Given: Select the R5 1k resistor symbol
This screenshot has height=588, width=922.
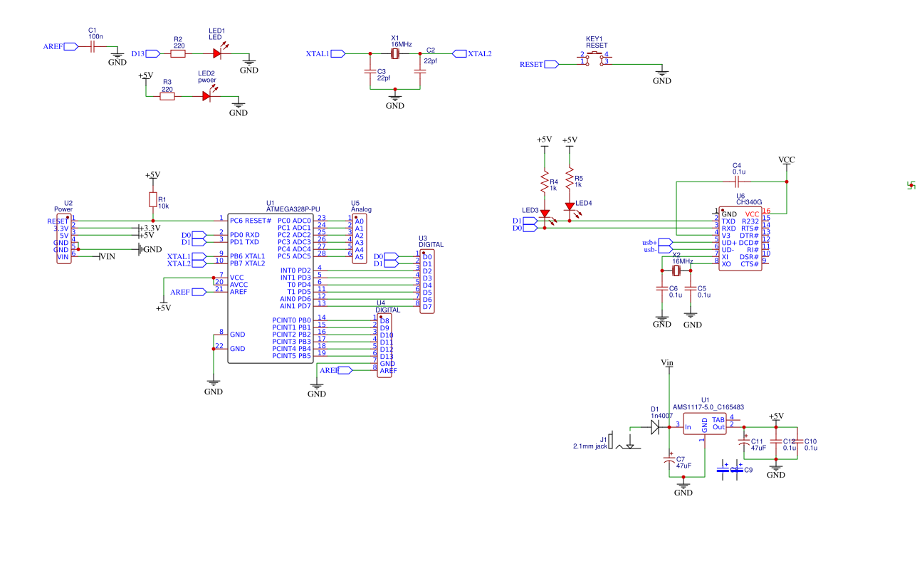Looking at the screenshot, I should [x=570, y=178].
